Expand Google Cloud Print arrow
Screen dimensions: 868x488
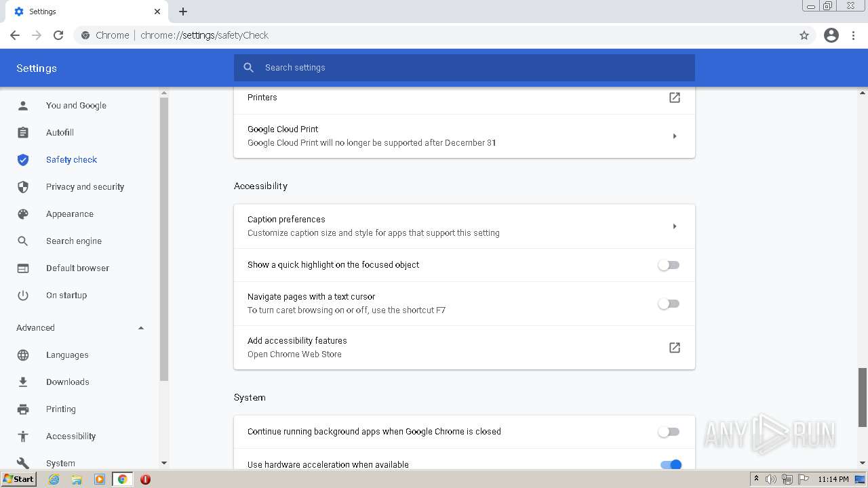(675, 136)
